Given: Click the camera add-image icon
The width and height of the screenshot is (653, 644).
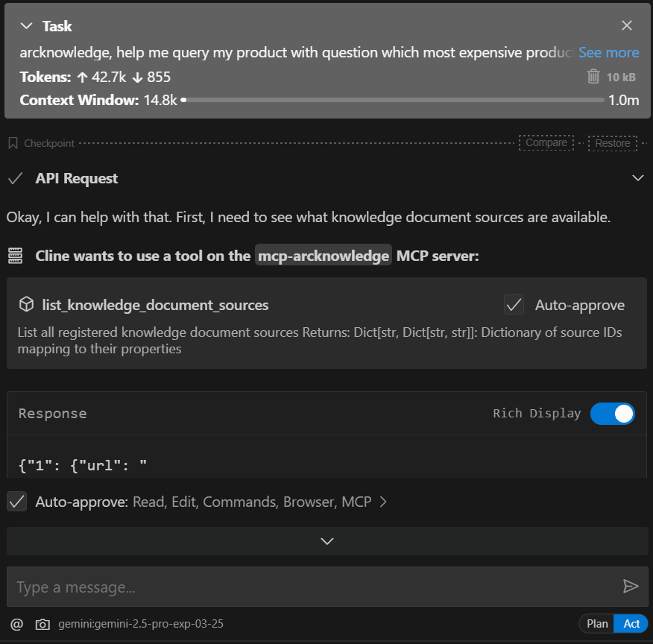Looking at the screenshot, I should click(x=43, y=624).
